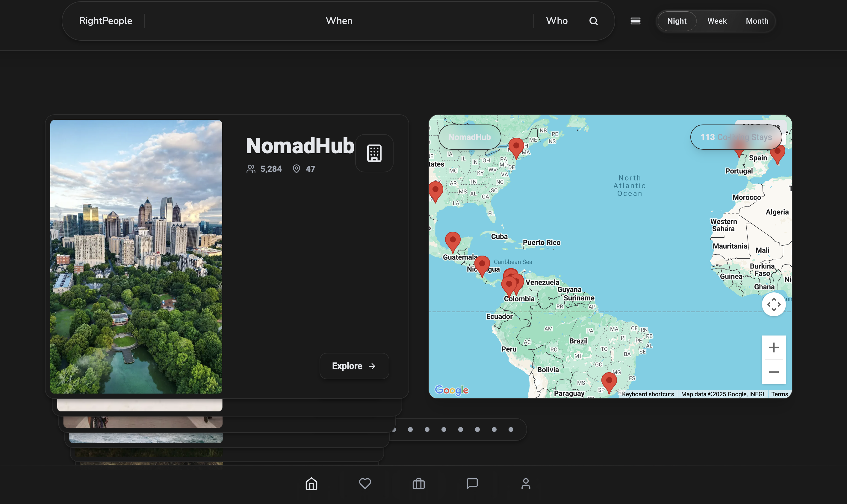Open the list view menu icon
Image resolution: width=847 pixels, height=504 pixels.
tap(635, 21)
